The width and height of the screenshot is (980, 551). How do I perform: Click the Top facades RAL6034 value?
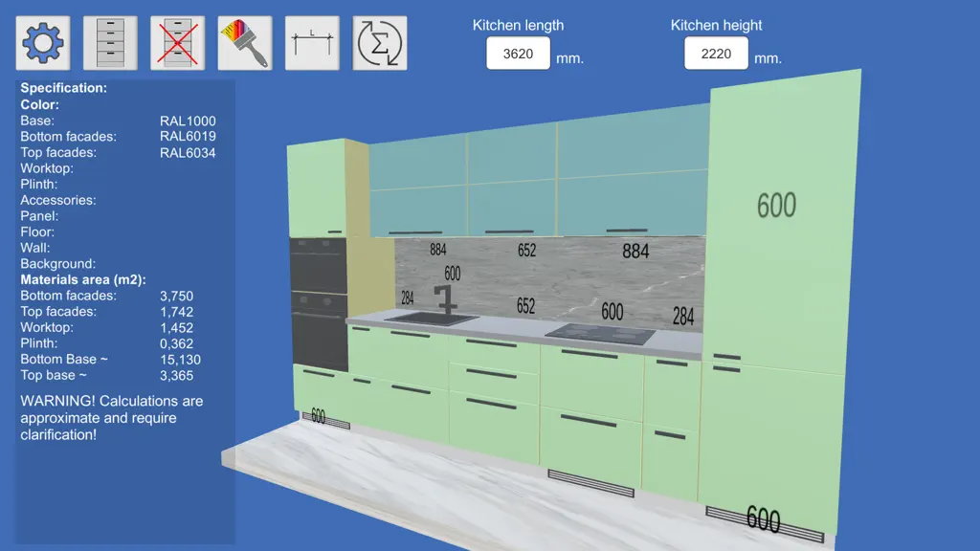click(x=188, y=152)
